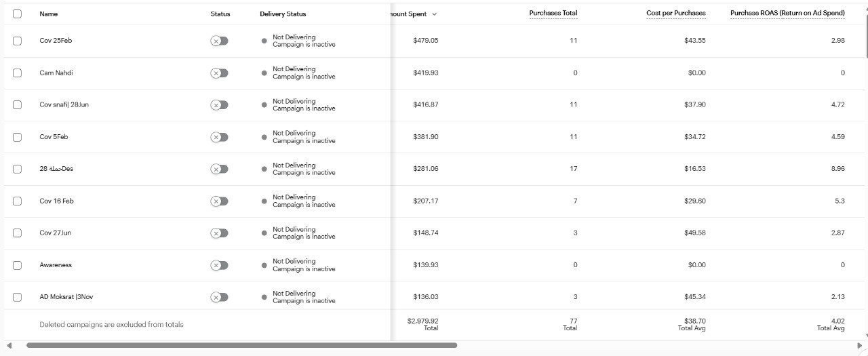
Task: Open the Cov snafi| 28Jun campaign
Action: pyautogui.click(x=64, y=105)
